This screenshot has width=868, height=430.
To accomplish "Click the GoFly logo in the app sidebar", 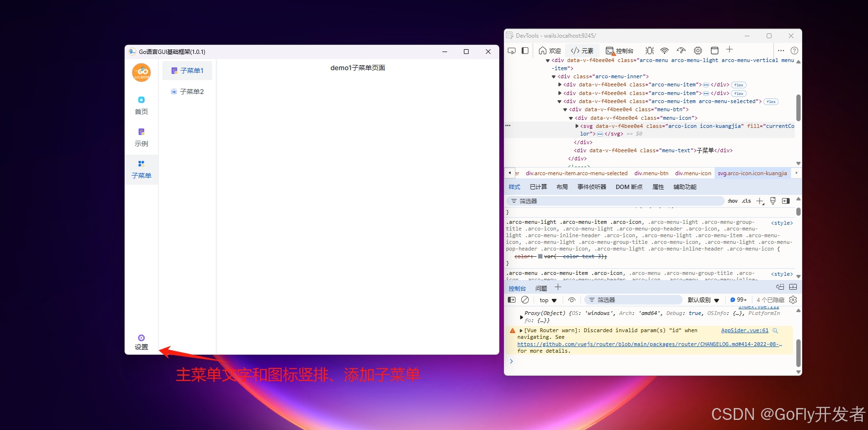I will coord(141,73).
